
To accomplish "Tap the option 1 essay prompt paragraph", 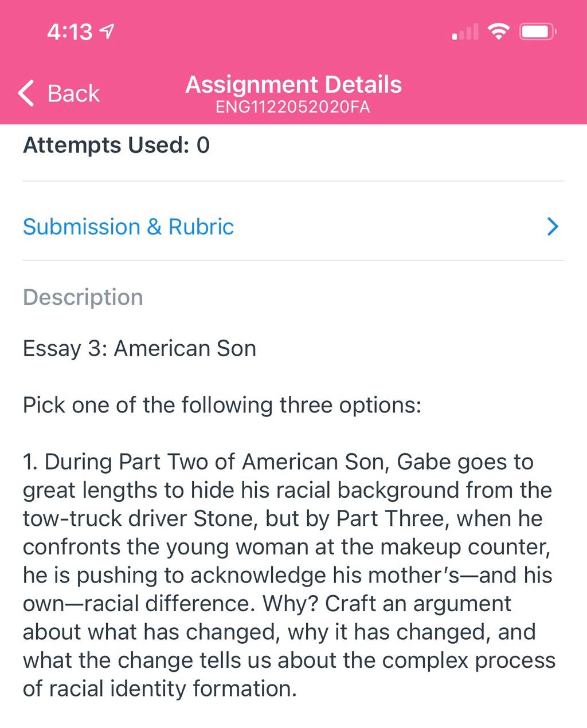I will (x=289, y=575).
